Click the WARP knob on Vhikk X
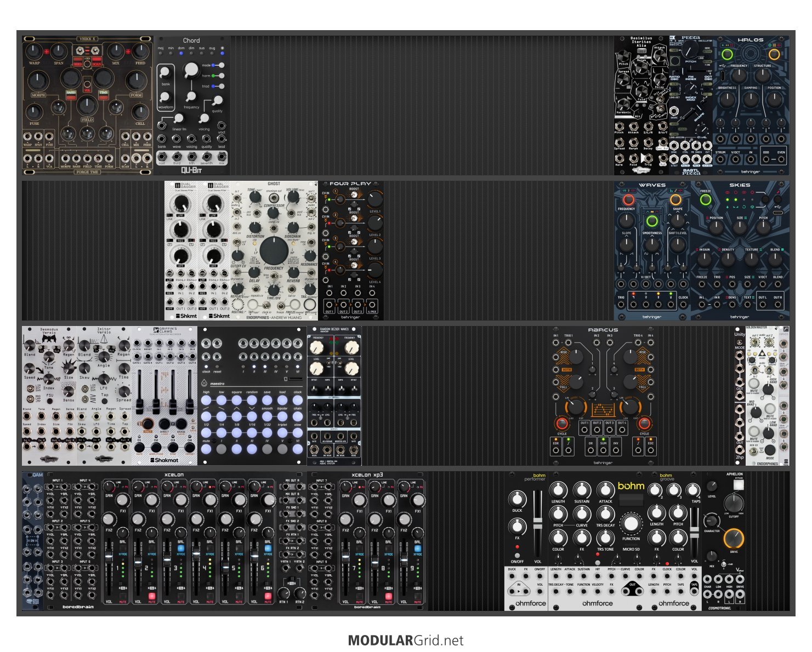This screenshot has height=652, width=812. click(34, 52)
